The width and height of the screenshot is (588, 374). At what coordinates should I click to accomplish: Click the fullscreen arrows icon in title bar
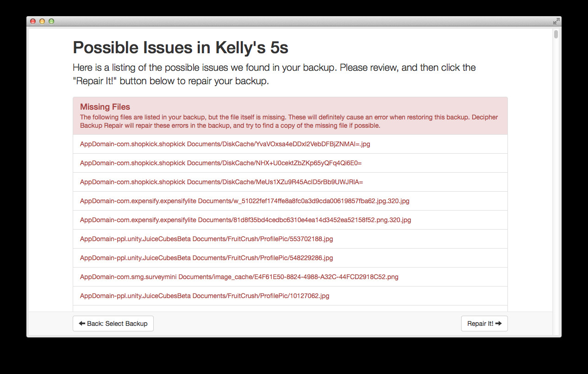[x=556, y=21]
